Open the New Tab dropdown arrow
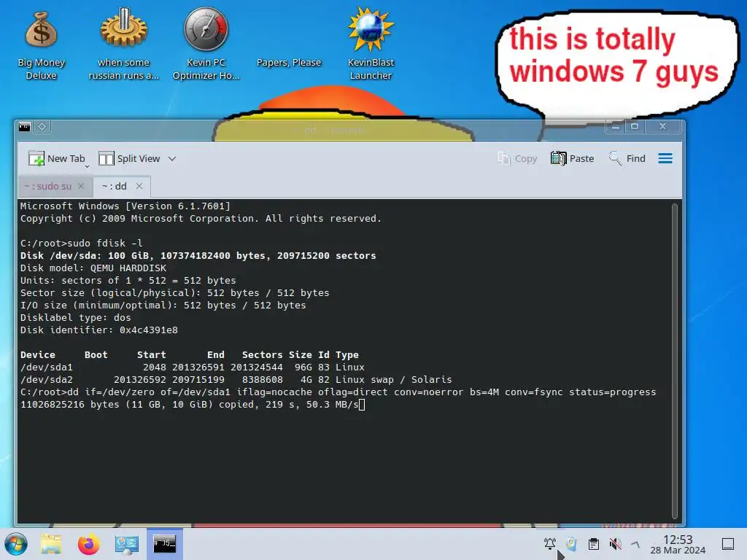This screenshot has width=747, height=560. 88,166
